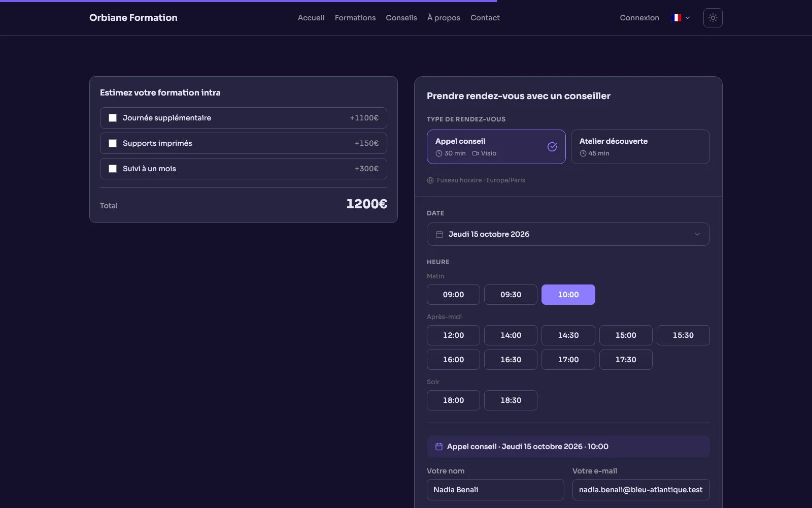Click the Votre e-mail input field

click(641, 490)
